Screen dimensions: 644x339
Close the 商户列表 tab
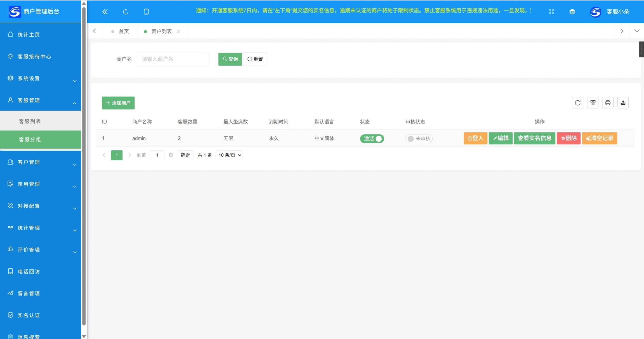pos(178,31)
